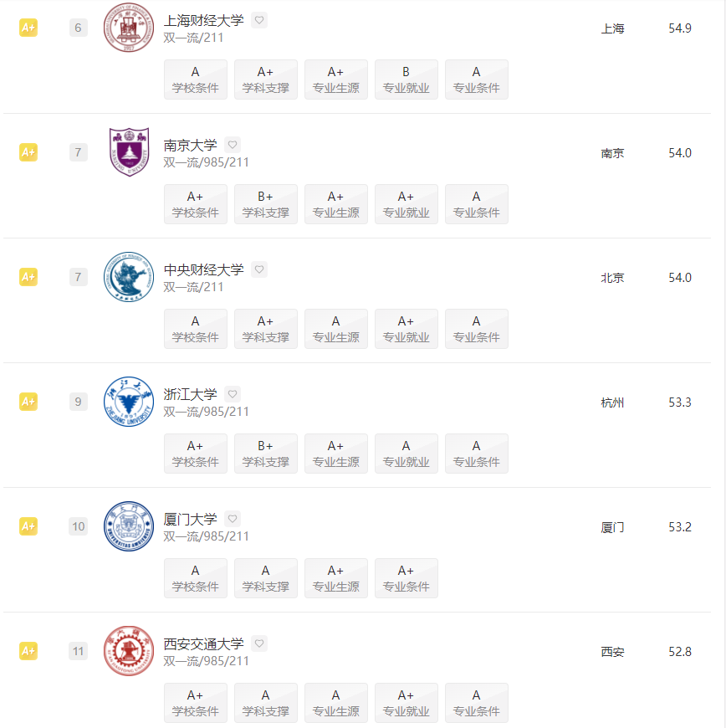Toggle the heart favorite for 浙江大学
The height and width of the screenshot is (728, 726).
[x=233, y=394]
